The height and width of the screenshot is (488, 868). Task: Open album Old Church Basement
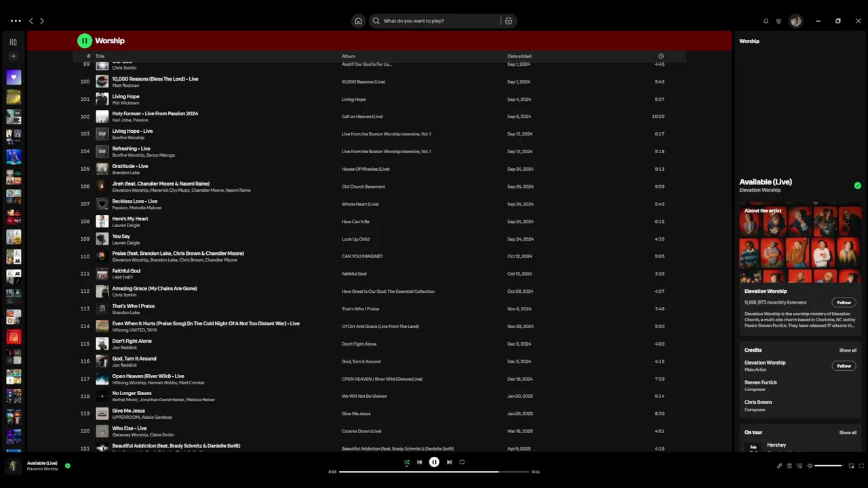tap(363, 186)
